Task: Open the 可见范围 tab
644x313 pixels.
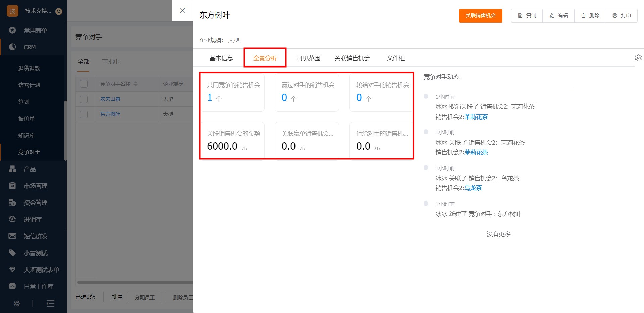Action: coord(309,58)
